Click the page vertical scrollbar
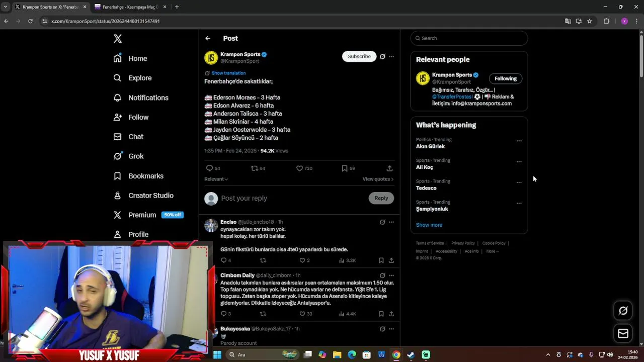This screenshot has height=362, width=644. pyautogui.click(x=641, y=55)
